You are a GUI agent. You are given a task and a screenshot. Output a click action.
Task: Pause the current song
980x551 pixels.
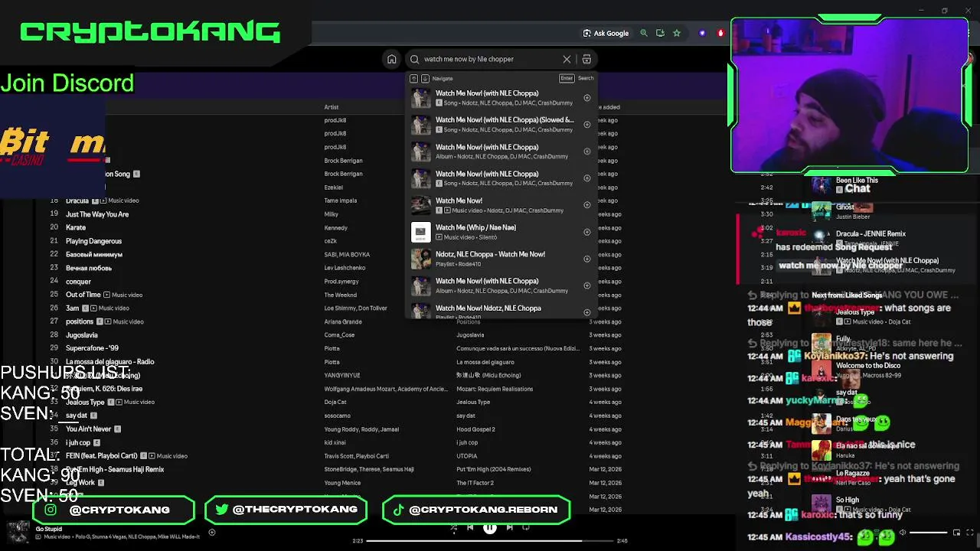coord(489,527)
